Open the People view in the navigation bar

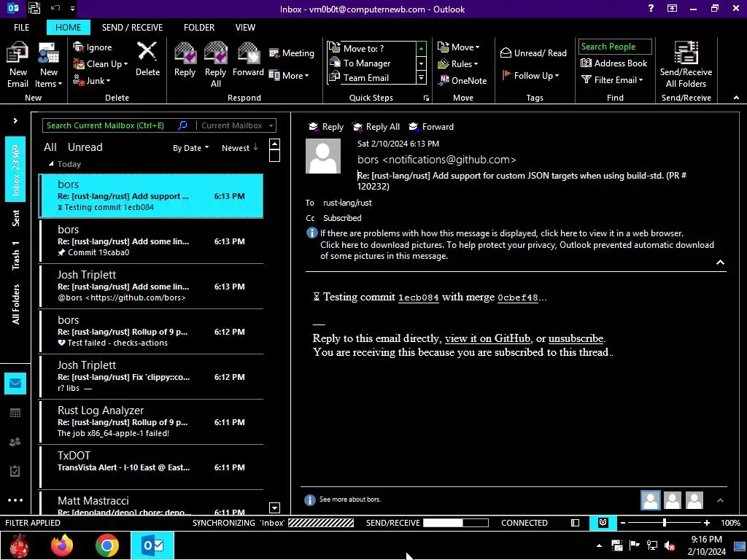coord(15,442)
